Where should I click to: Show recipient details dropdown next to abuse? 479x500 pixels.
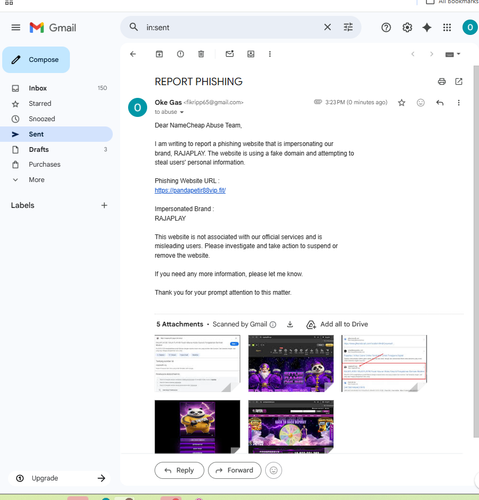point(182,112)
